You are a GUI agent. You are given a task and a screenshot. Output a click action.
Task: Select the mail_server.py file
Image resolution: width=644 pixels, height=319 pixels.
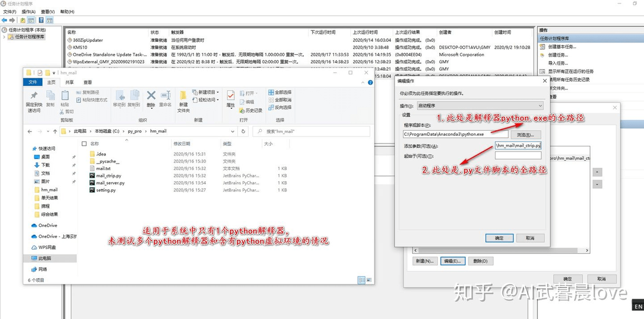pyautogui.click(x=110, y=183)
